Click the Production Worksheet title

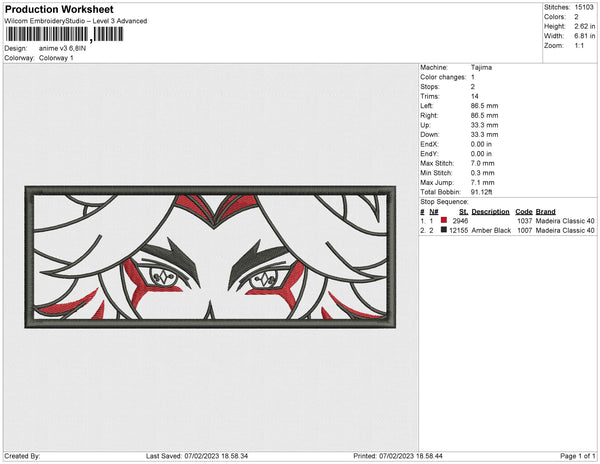[59, 10]
